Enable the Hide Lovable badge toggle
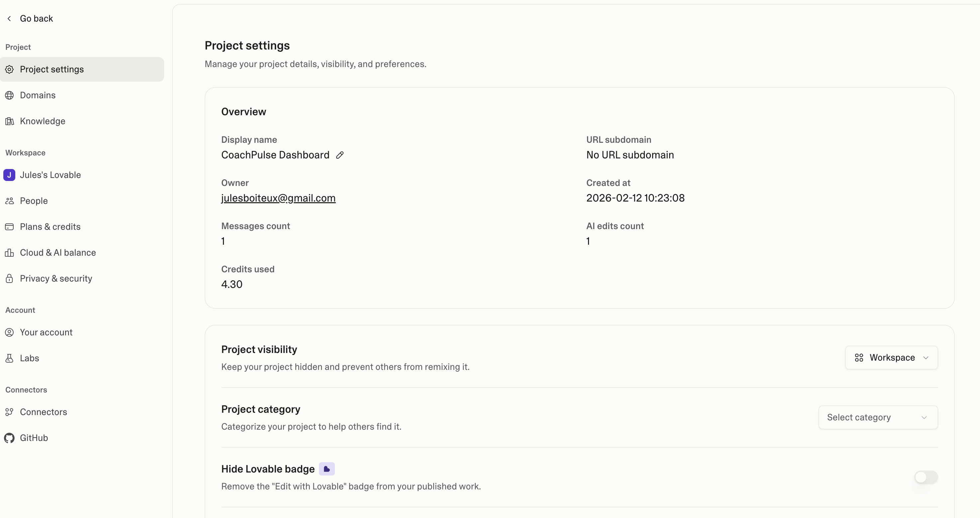Image resolution: width=980 pixels, height=518 pixels. tap(926, 477)
